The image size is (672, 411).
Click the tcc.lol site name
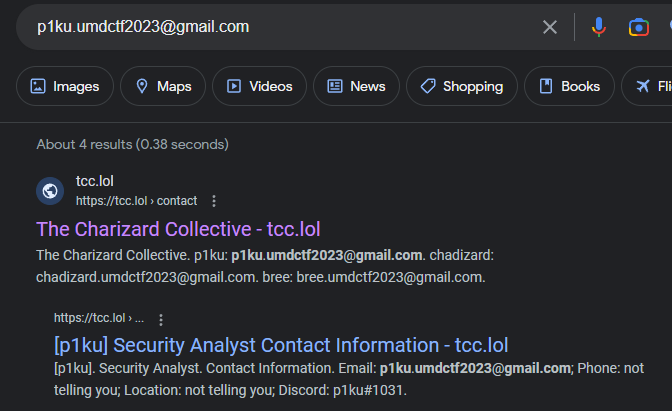(95, 182)
